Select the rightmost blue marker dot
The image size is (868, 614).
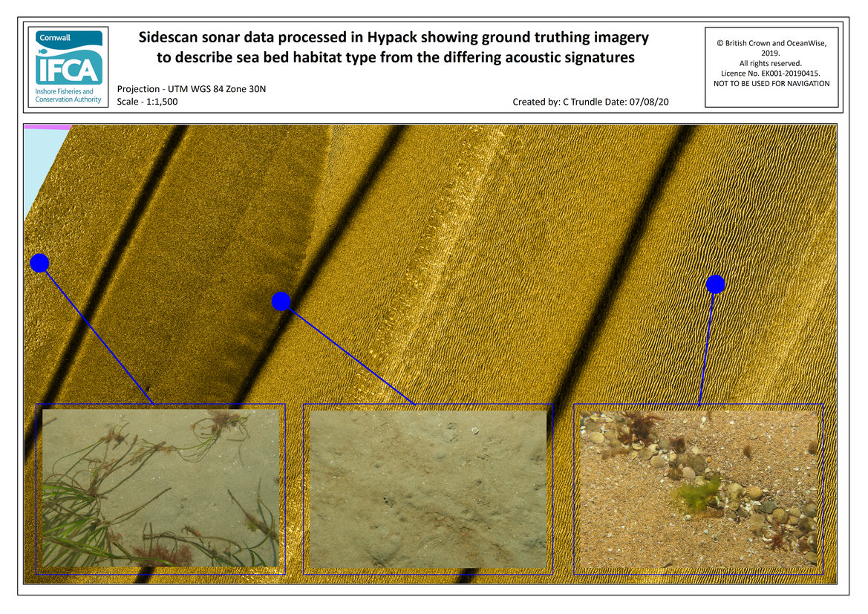pyautogui.click(x=715, y=284)
